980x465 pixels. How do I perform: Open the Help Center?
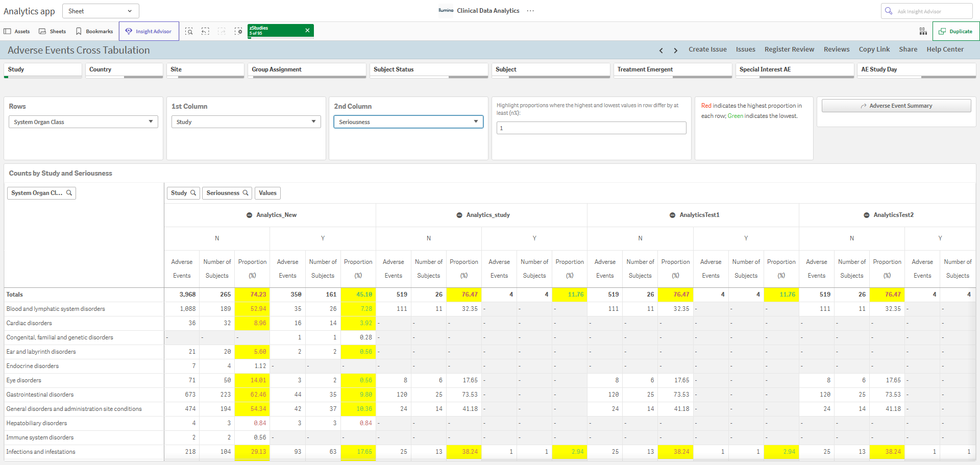945,50
